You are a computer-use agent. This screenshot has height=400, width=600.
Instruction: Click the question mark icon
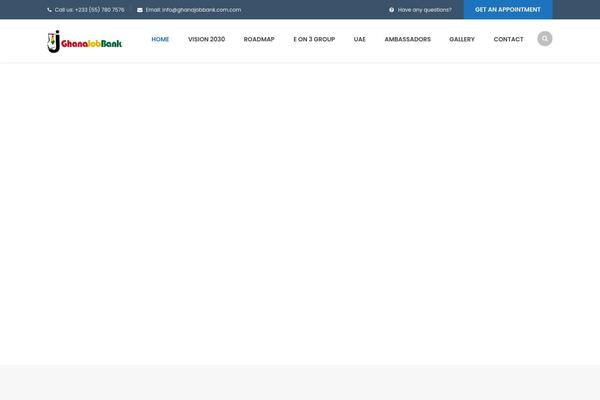coord(391,10)
